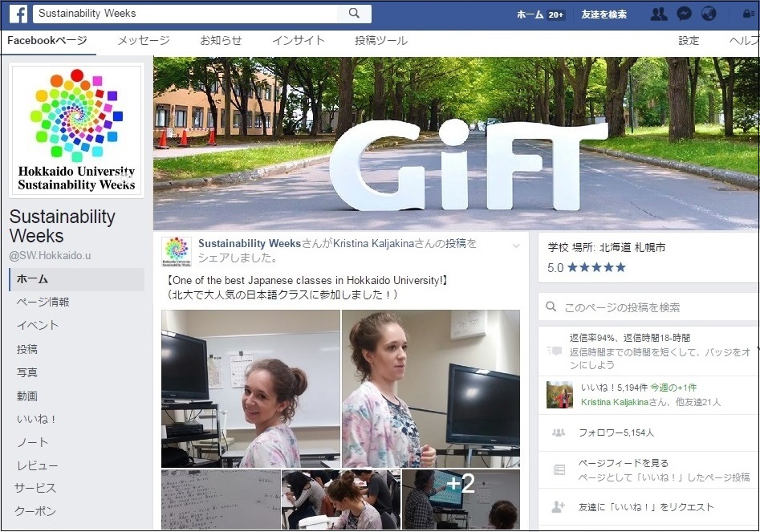Click the privacy lock icon
This screenshot has width=760, height=532.
click(748, 14)
